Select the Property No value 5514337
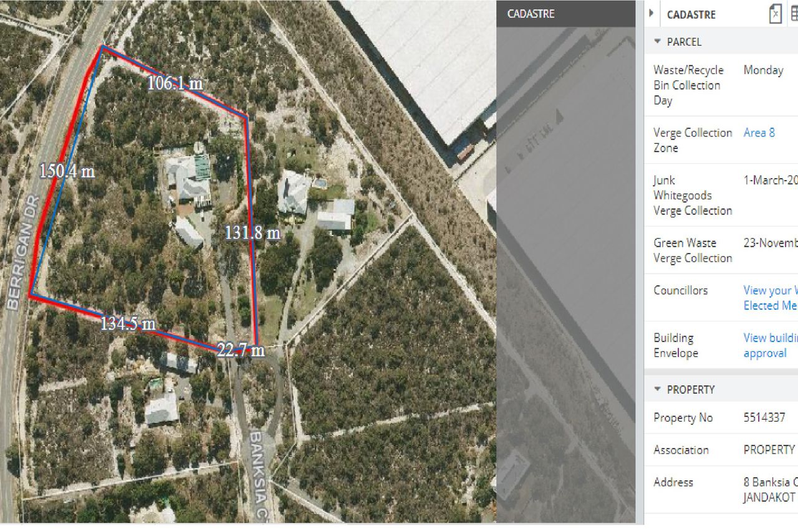The width and height of the screenshot is (798, 532). pyautogui.click(x=764, y=417)
